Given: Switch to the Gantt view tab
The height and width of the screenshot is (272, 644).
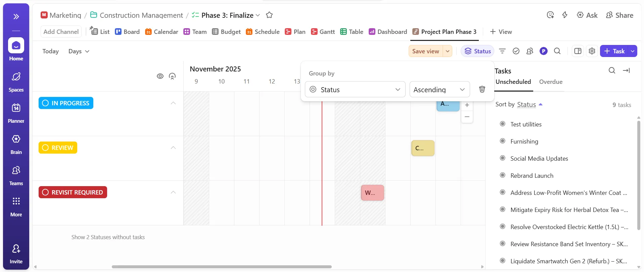Looking at the screenshot, I should [x=323, y=32].
